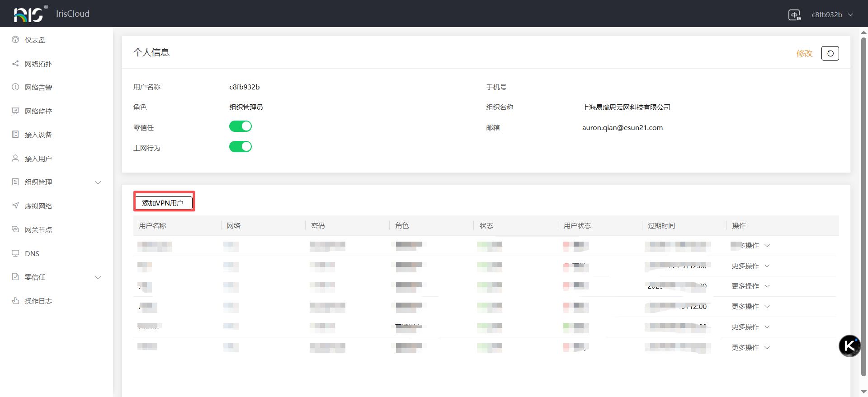
Task: Click the floating K logo button
Action: click(849, 346)
